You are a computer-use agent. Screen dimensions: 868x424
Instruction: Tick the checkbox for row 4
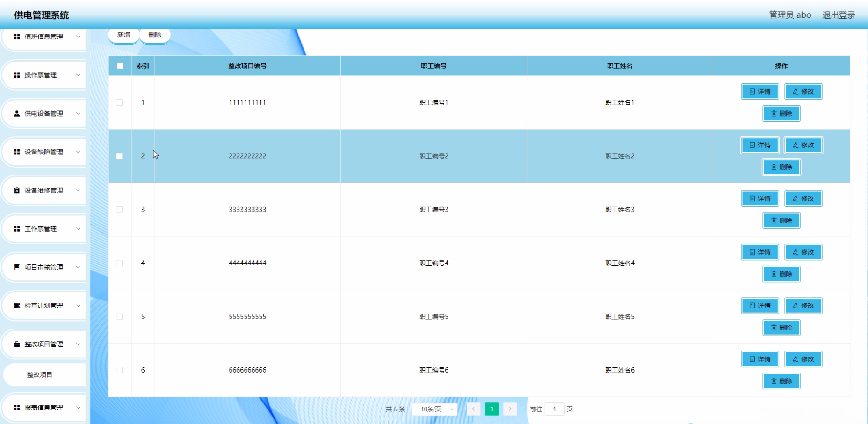click(119, 263)
